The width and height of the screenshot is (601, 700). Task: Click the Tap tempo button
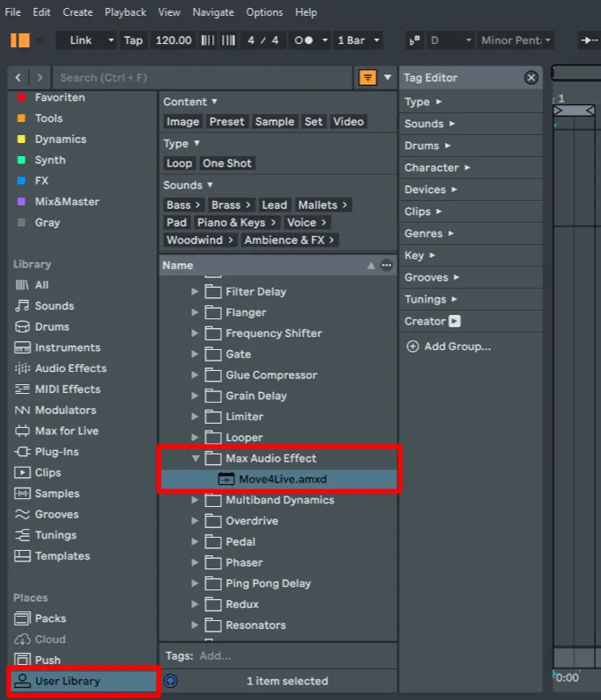133,40
